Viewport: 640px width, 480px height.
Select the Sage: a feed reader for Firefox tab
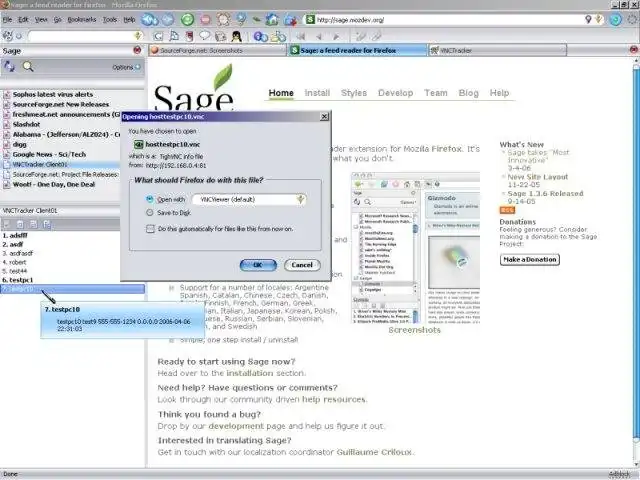coord(358,50)
